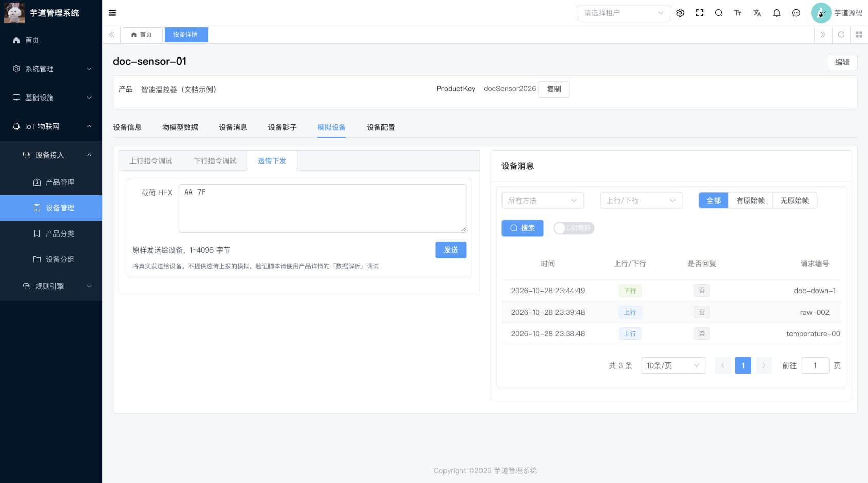The image size is (868, 483).
Task: Open the 上行/下行 direction dropdown
Action: [x=641, y=201]
